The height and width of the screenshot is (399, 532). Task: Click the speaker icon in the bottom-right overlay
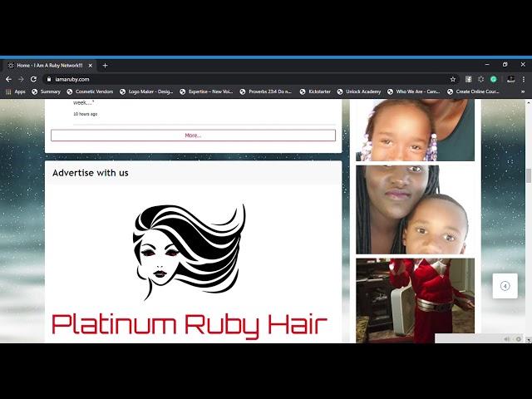[506, 339]
